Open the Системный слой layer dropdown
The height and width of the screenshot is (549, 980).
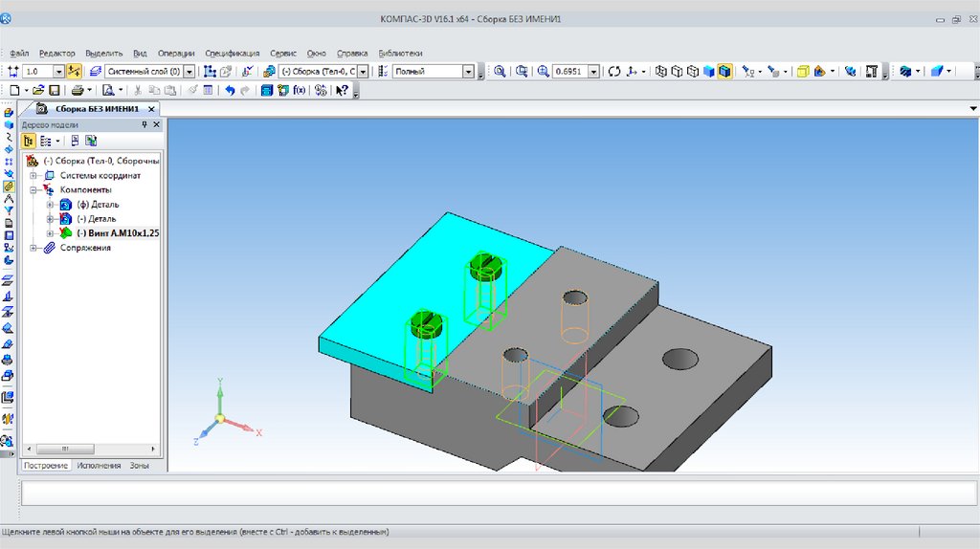coord(189,72)
